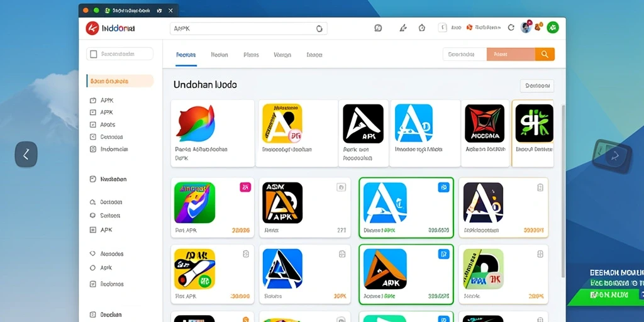Click the diamond icon beside Atanodes in the sidebar

[x=92, y=254]
